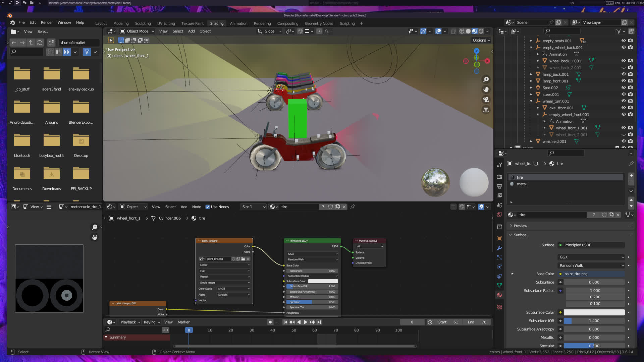Viewport: 644px width, 362px height.
Task: Open the Material properties tab icon
Action: 499,295
